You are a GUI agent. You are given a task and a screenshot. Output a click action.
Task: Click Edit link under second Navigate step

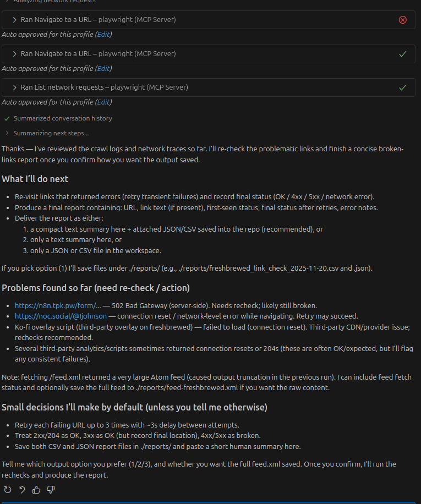coord(103,69)
